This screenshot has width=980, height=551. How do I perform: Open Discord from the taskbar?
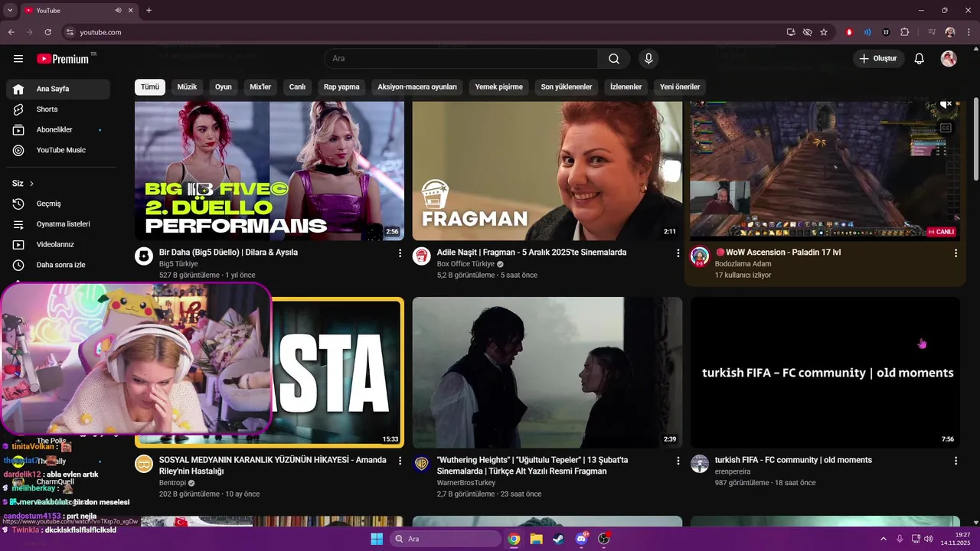point(581,539)
